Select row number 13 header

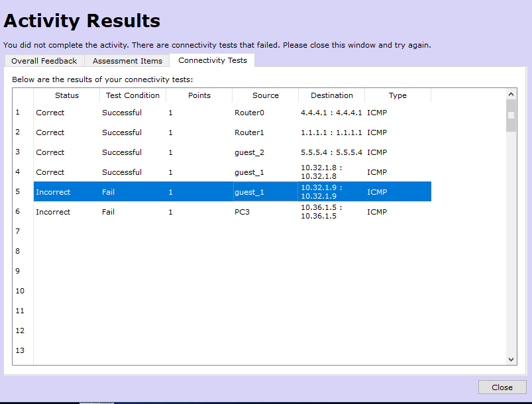(x=23, y=350)
